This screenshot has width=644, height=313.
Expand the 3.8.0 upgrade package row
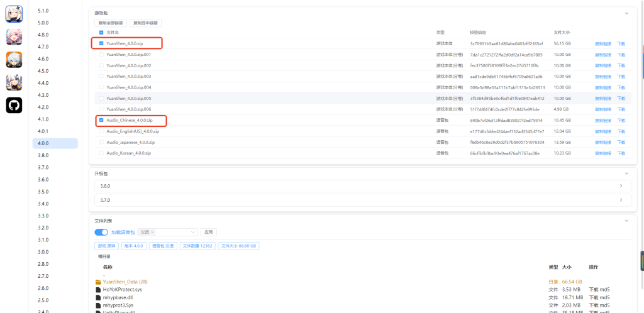363,186
